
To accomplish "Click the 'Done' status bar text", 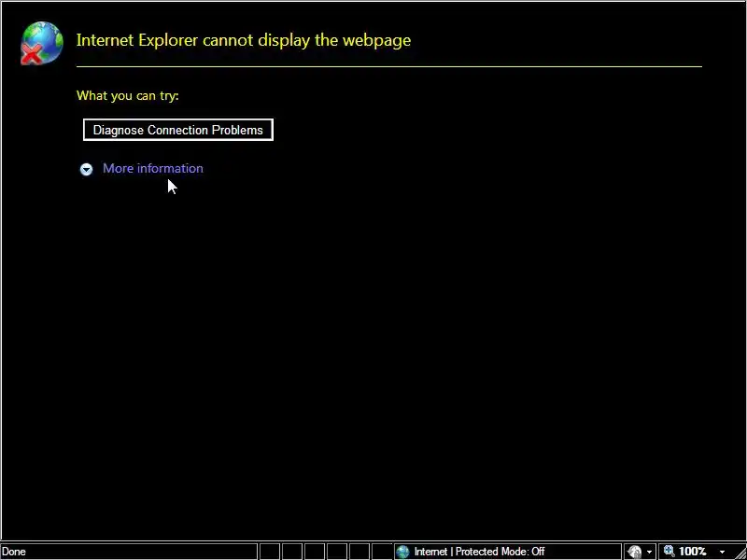I will [x=14, y=552].
